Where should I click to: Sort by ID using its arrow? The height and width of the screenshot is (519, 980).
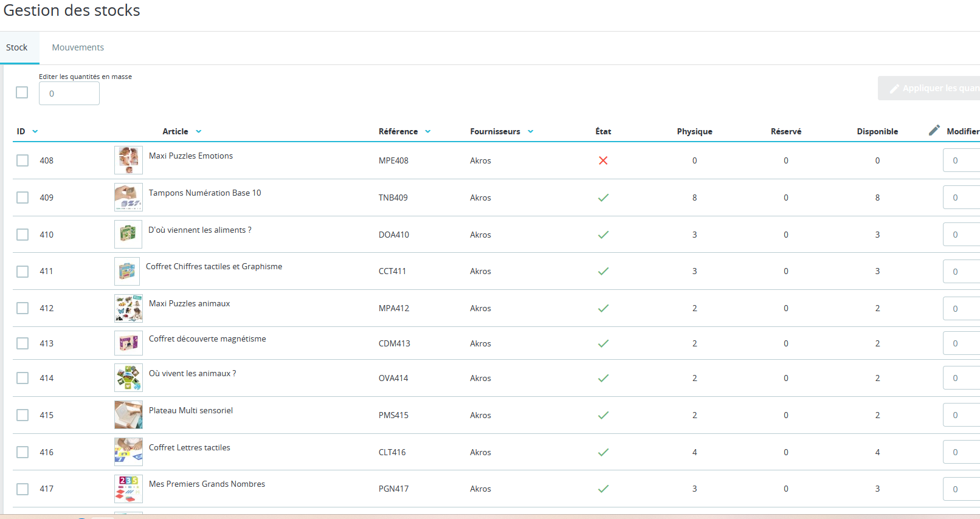coord(35,131)
